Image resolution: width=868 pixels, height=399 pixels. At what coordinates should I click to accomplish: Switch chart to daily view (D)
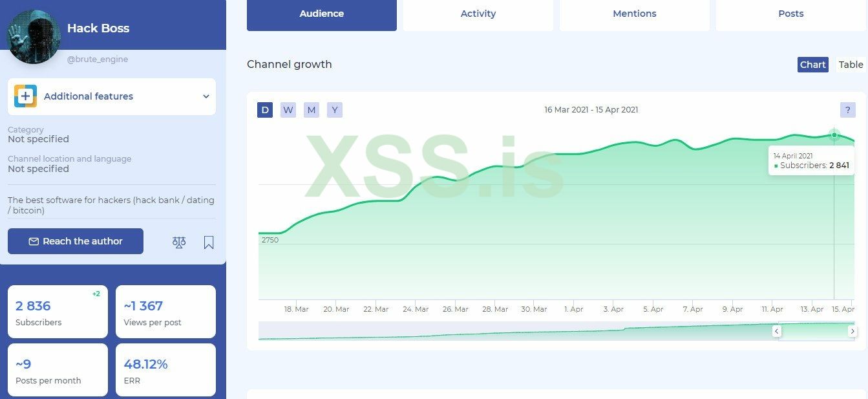[x=265, y=110]
